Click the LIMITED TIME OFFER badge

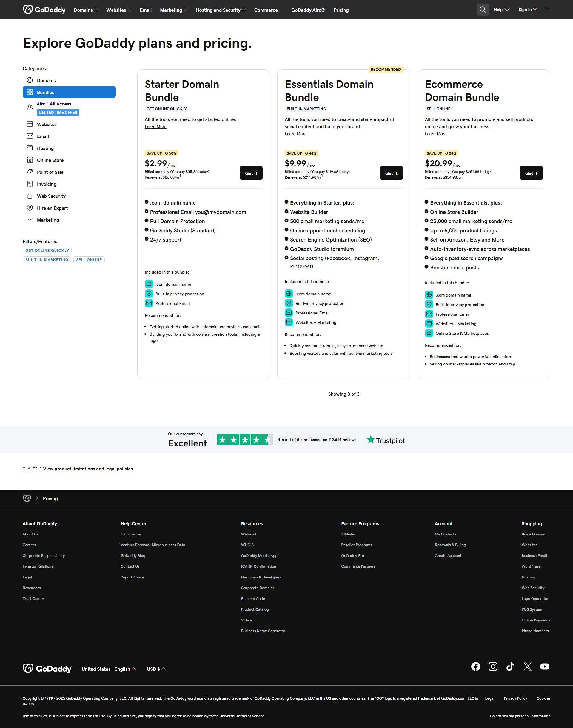point(58,113)
